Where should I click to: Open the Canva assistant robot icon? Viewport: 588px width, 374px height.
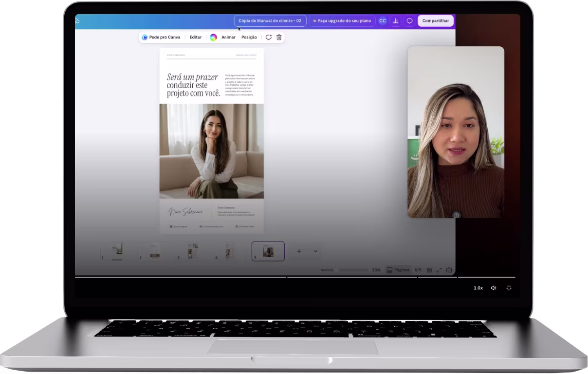tap(449, 270)
